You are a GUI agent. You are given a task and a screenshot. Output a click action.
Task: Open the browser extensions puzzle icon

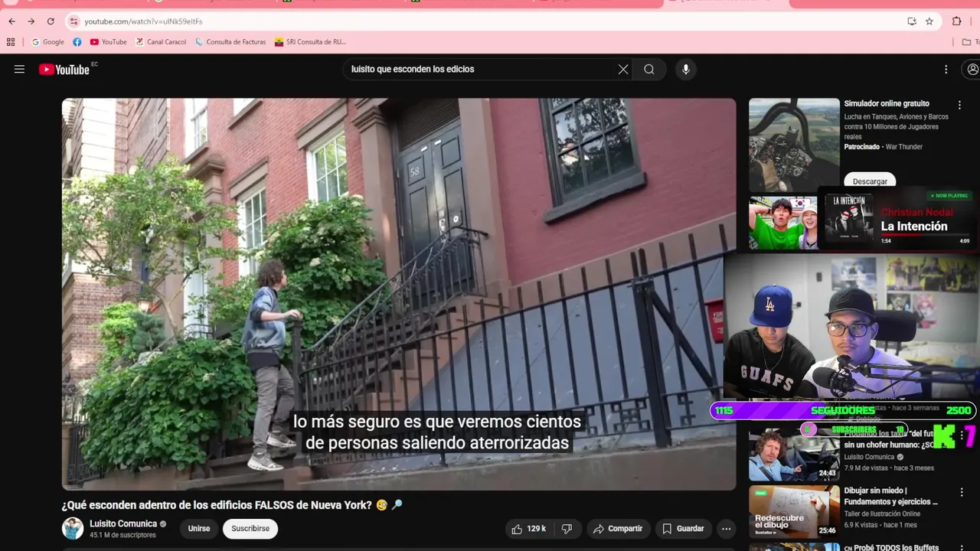[x=957, y=21]
